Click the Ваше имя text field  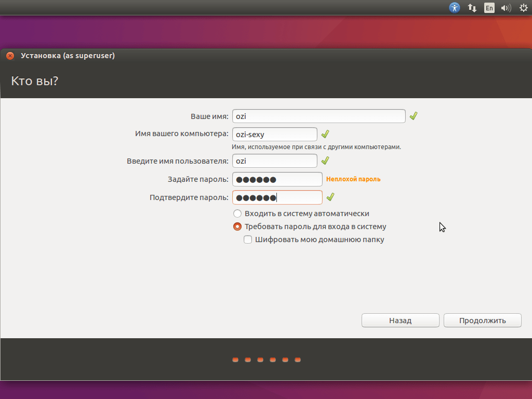[x=318, y=116]
